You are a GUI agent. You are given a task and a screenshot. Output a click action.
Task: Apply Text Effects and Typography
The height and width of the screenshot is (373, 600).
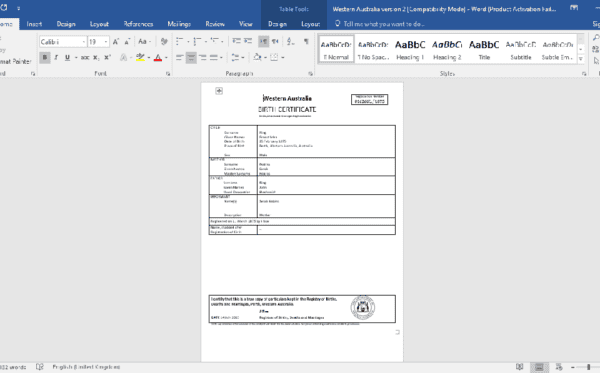click(123, 57)
